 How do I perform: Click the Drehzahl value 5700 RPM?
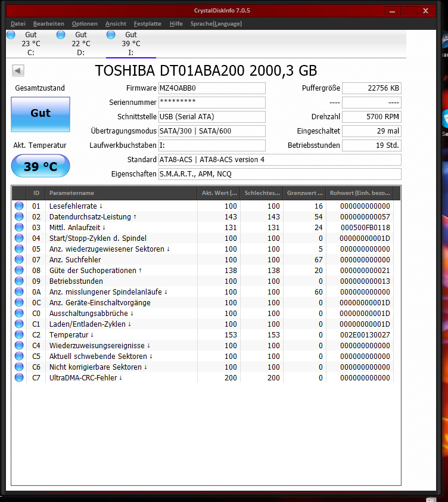pyautogui.click(x=372, y=116)
